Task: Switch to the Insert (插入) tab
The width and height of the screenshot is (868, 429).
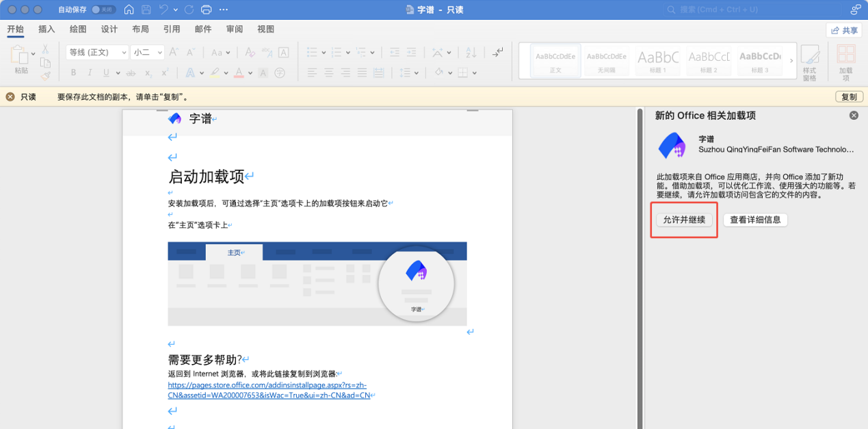Action: [x=47, y=29]
